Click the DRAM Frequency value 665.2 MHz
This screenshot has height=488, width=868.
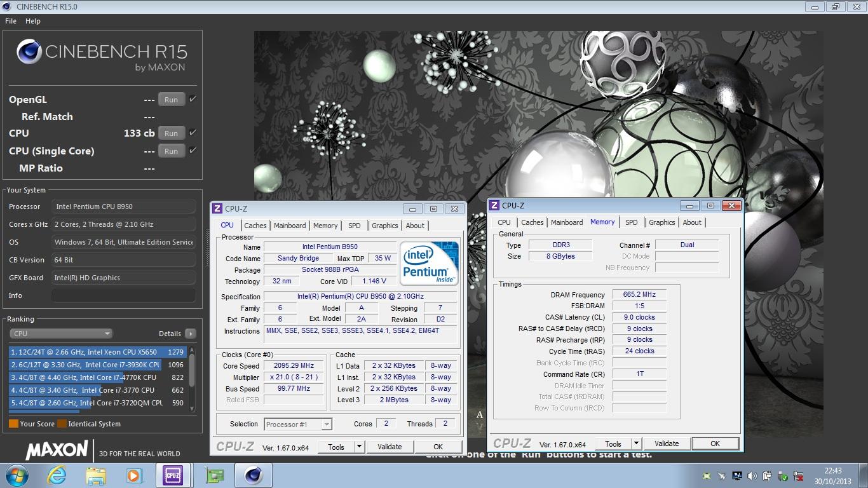639,295
